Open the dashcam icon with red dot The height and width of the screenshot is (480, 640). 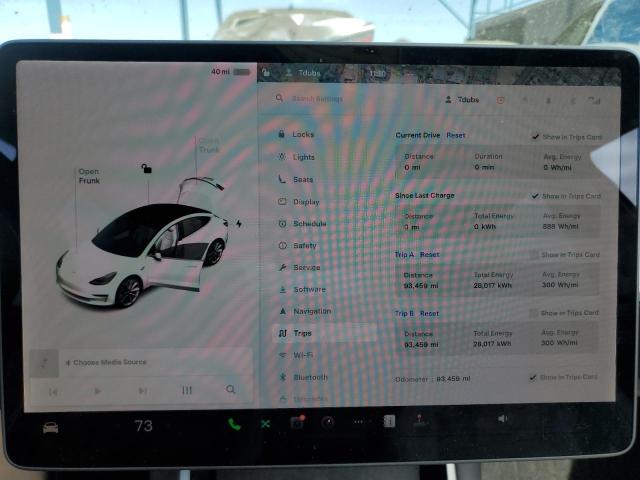[x=297, y=422]
